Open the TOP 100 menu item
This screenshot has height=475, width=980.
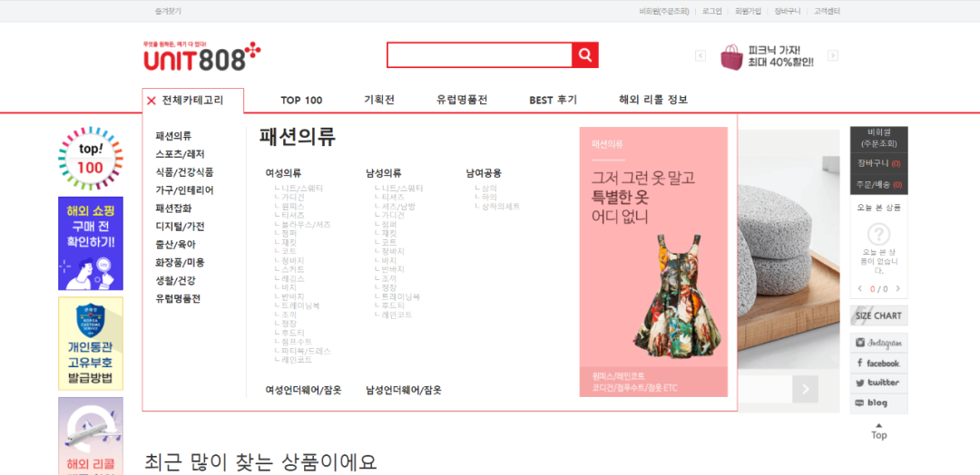[x=301, y=101]
